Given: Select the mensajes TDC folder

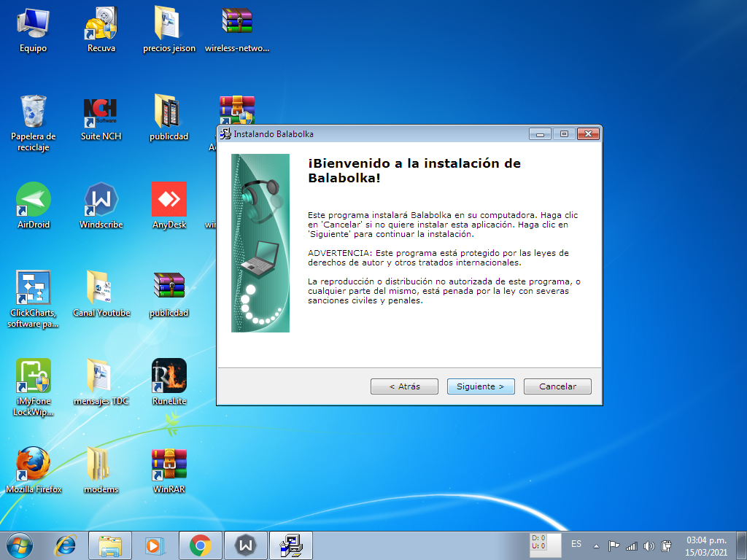Looking at the screenshot, I should click(x=101, y=382).
